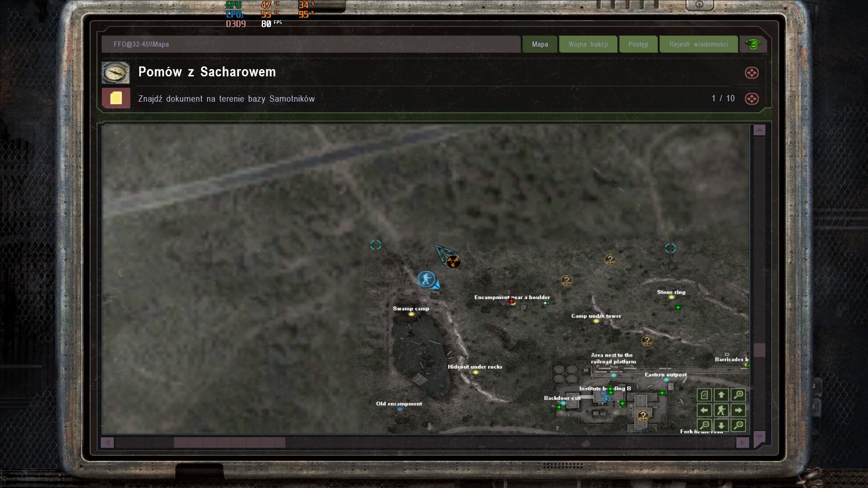
Task: Click the horizontal scrollbar right arrow
Action: pos(742,442)
